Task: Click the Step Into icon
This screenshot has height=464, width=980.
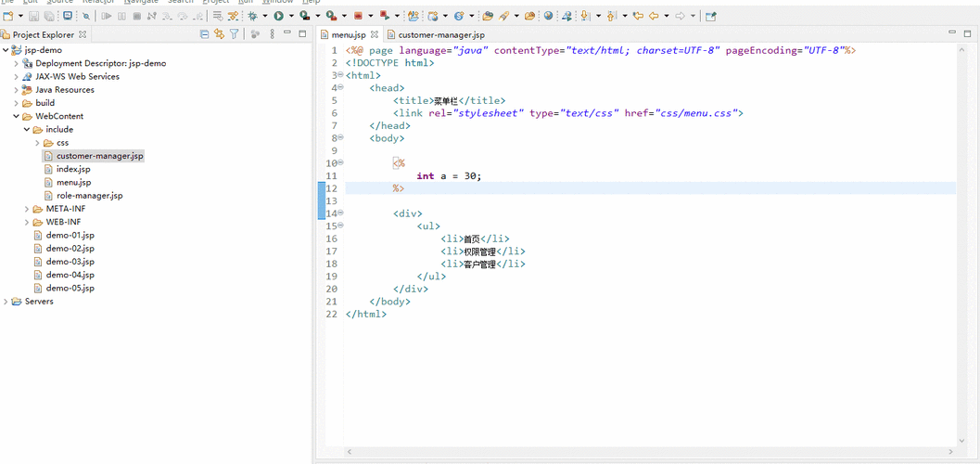Action: point(167,16)
